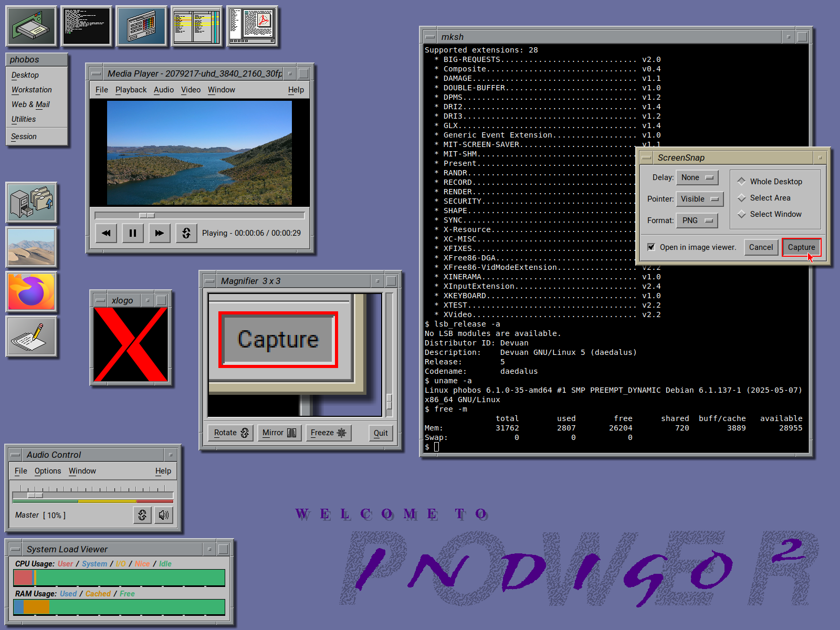Viewport: 840px width, 630px height.
Task: Pause playback in Media Player
Action: [x=133, y=233]
